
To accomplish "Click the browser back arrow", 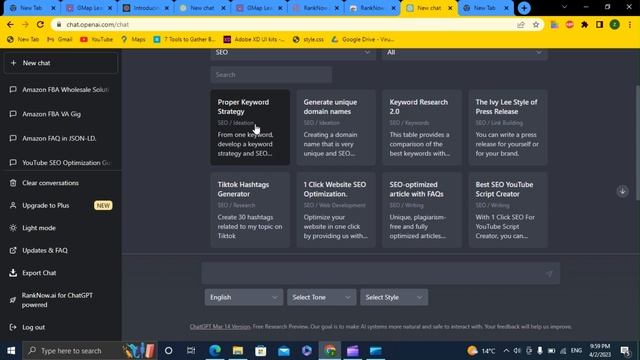I will [10, 24].
